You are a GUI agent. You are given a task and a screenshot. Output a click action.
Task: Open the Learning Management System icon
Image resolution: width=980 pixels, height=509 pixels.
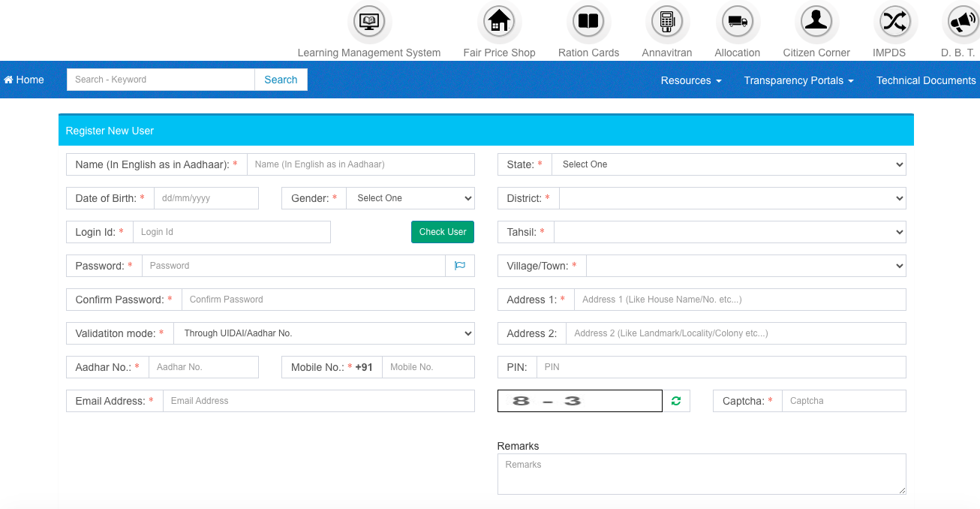[x=369, y=22]
